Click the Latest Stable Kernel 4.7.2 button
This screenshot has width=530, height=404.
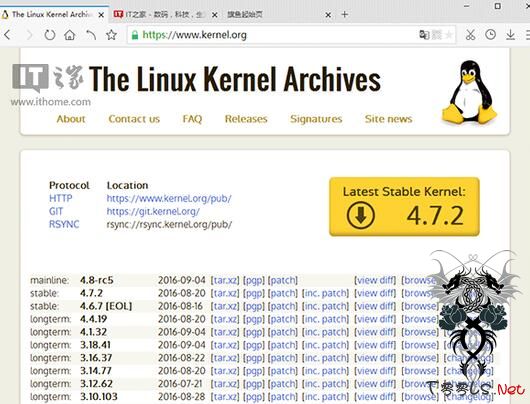404,207
